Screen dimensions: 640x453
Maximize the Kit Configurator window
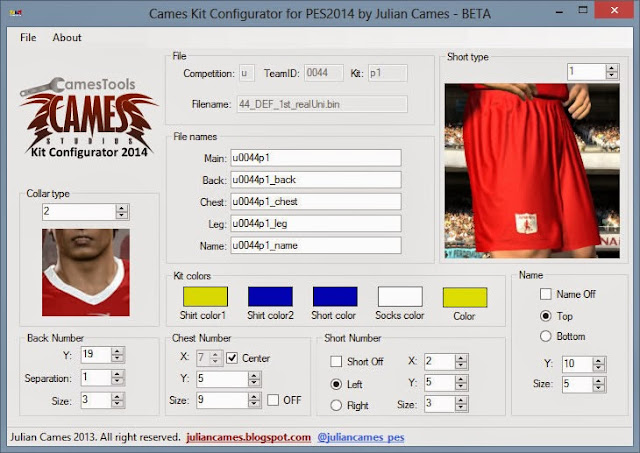point(583,11)
